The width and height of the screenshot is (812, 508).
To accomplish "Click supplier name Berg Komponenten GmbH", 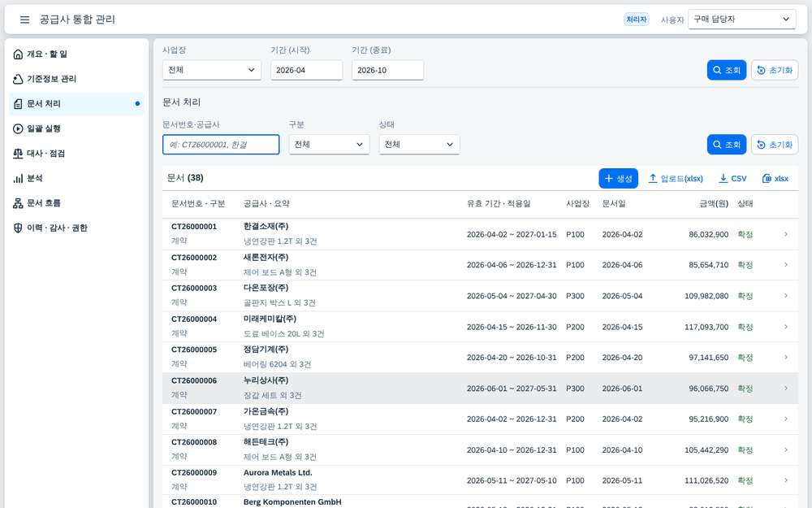I will pos(292,501).
